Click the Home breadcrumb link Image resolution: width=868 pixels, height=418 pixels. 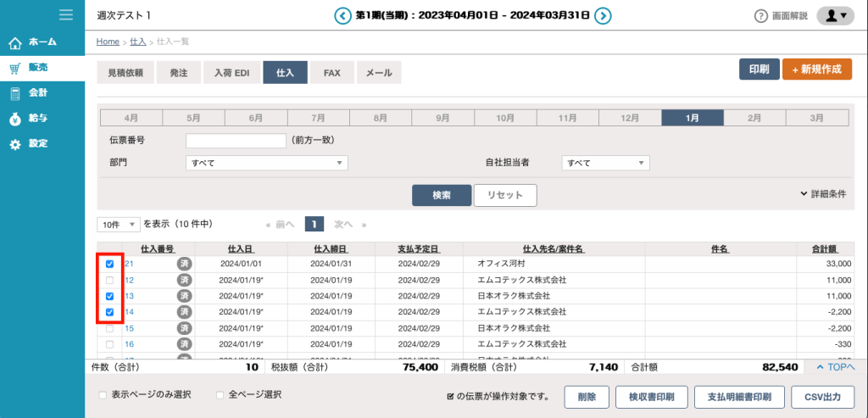click(108, 42)
